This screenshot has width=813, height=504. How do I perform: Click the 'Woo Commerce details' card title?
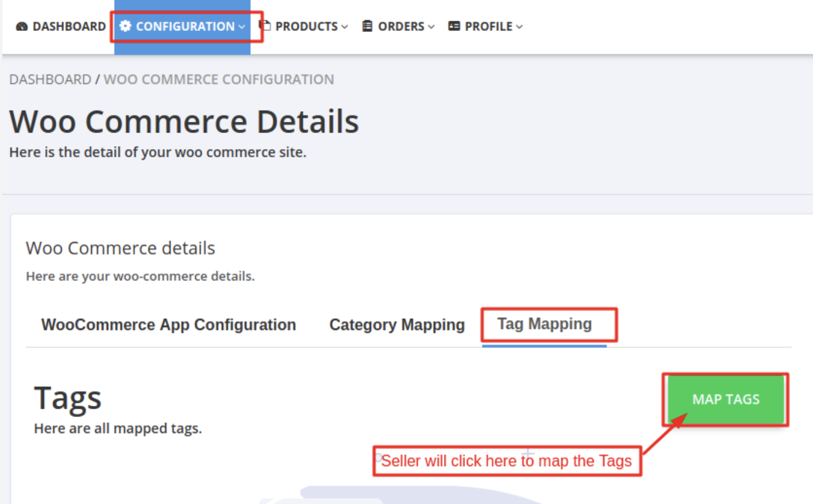(121, 248)
